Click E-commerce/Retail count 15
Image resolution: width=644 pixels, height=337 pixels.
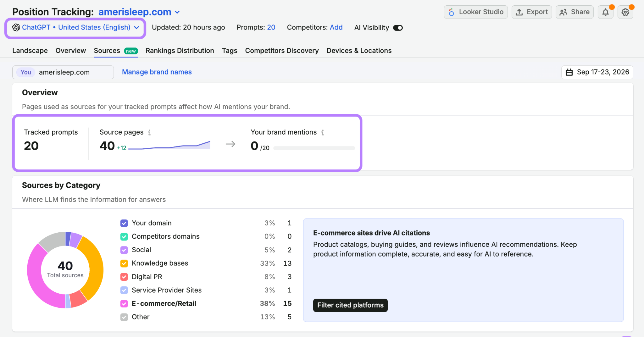tap(287, 304)
